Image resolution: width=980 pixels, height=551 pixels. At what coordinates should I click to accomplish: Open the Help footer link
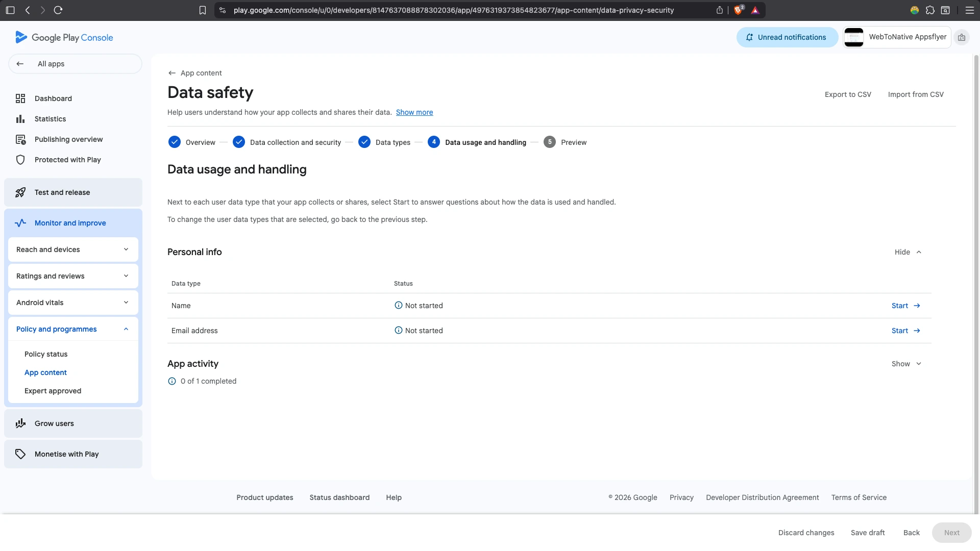pyautogui.click(x=394, y=497)
